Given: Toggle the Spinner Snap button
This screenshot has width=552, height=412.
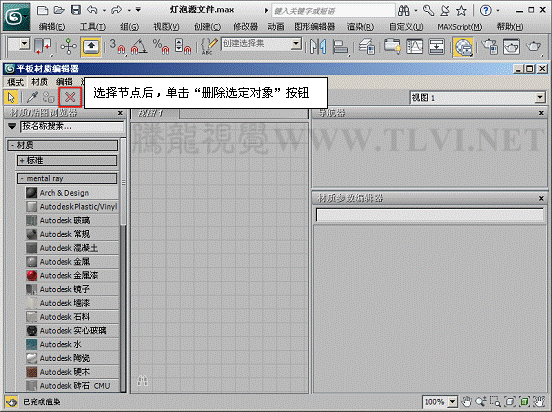Looking at the screenshot, I should click(183, 46).
